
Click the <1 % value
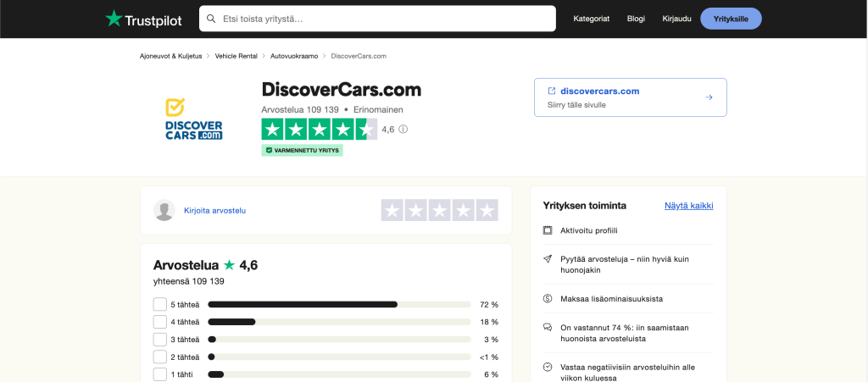point(489,357)
